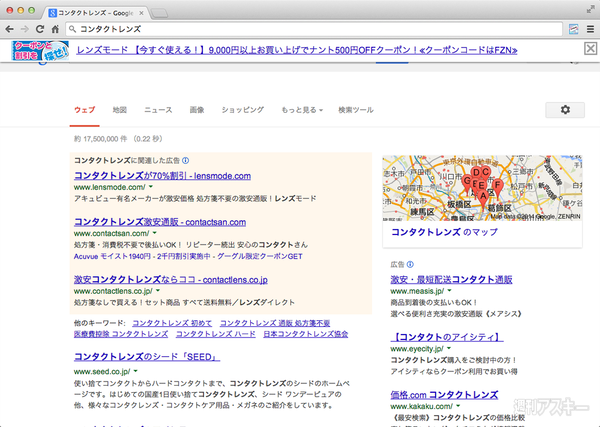Click the result count 約 17,500,000 件 text
This screenshot has width=600, height=427.
[100, 139]
